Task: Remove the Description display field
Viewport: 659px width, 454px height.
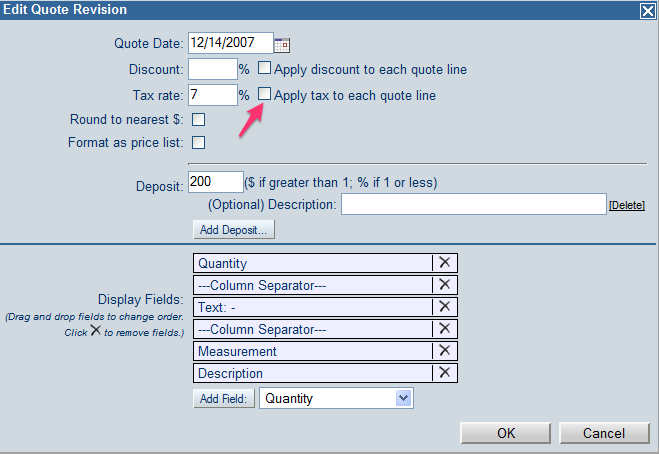Action: click(445, 372)
